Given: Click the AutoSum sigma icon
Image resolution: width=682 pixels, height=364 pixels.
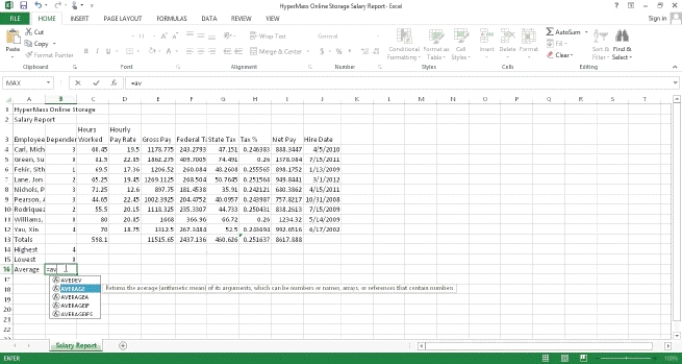Looking at the screenshot, I should point(550,32).
